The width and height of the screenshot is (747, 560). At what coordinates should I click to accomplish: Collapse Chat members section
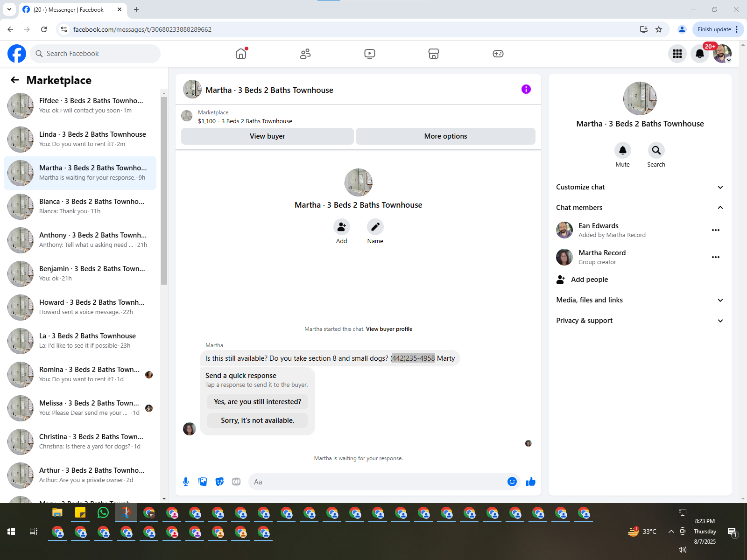640,208
